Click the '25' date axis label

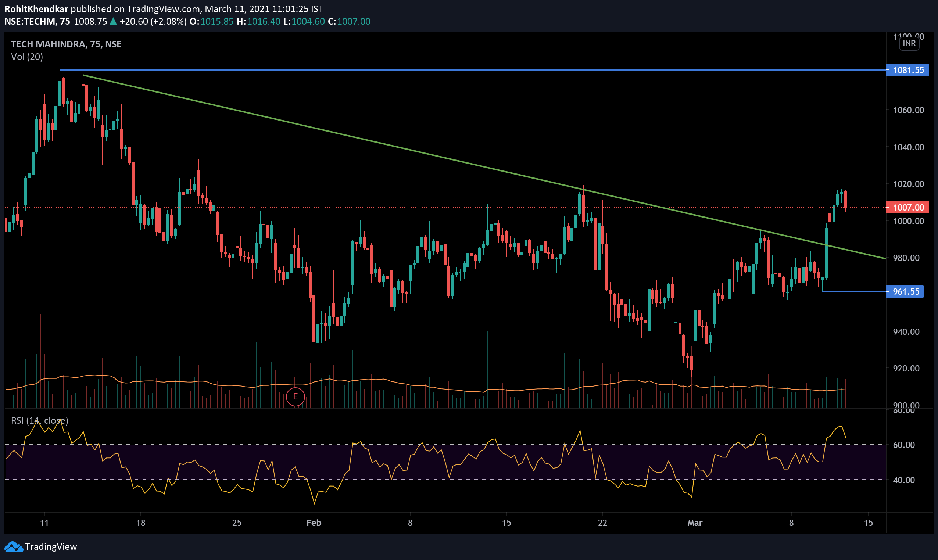click(237, 523)
